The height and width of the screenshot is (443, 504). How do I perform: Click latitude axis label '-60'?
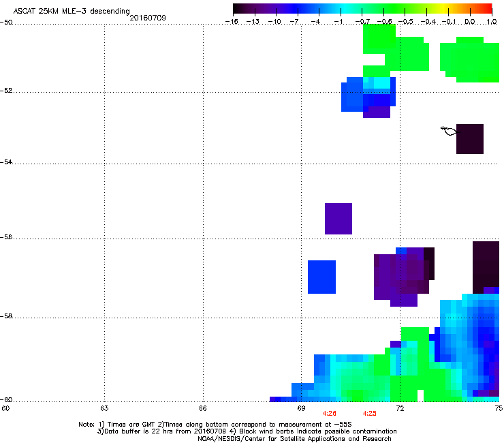click(x=6, y=400)
